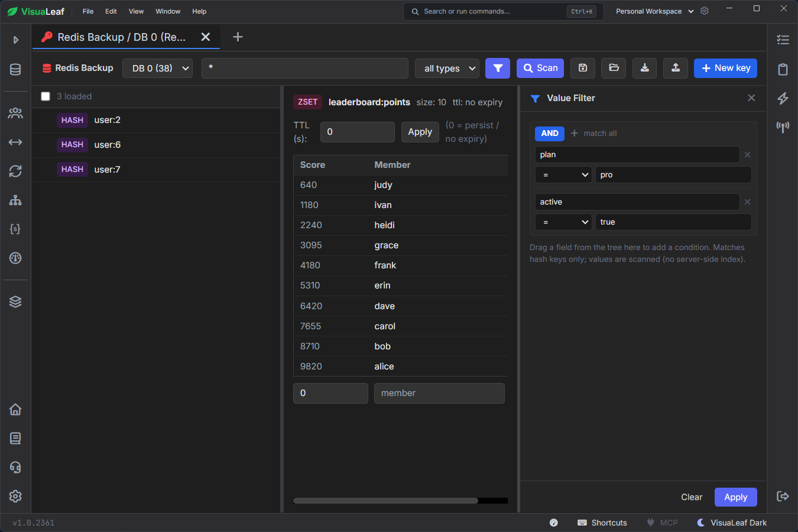Open the operator dropdown for plan condition
This screenshot has height=532, width=798.
coord(563,174)
